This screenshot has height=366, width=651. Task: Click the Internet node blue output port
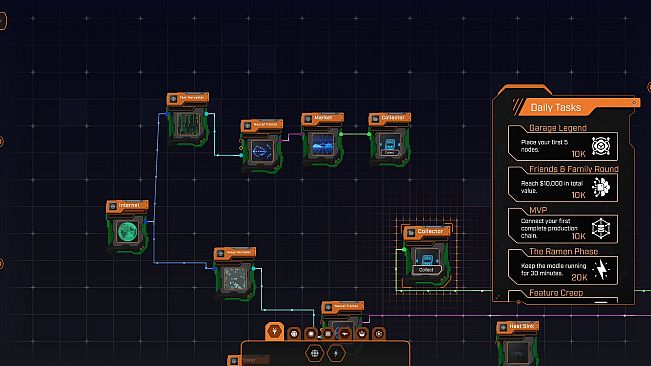pyautogui.click(x=146, y=222)
